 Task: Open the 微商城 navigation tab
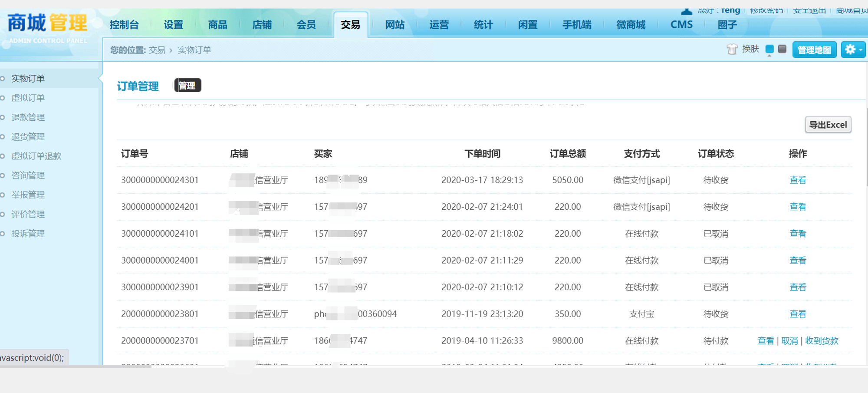(631, 25)
